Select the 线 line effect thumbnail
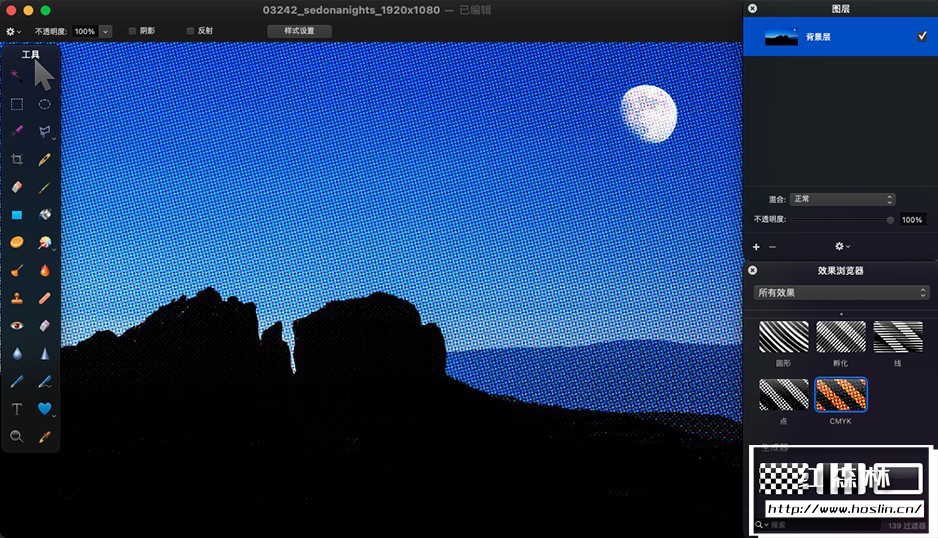 pyautogui.click(x=898, y=337)
